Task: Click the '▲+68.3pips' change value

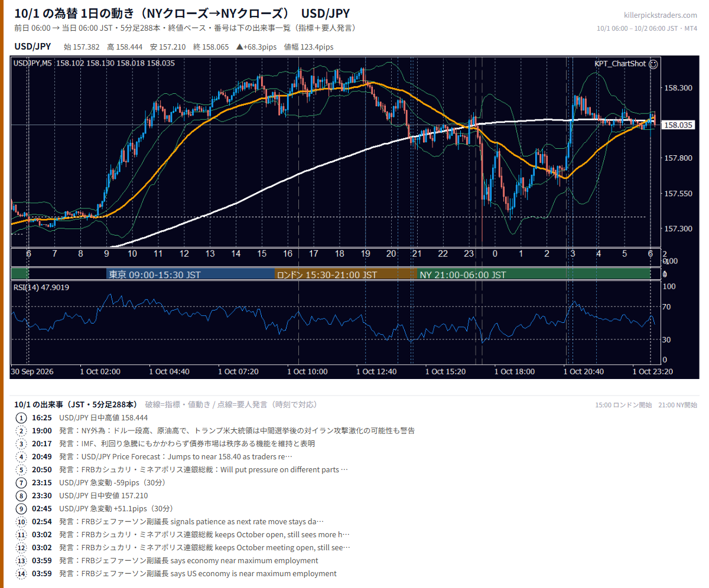Action: click(257, 47)
